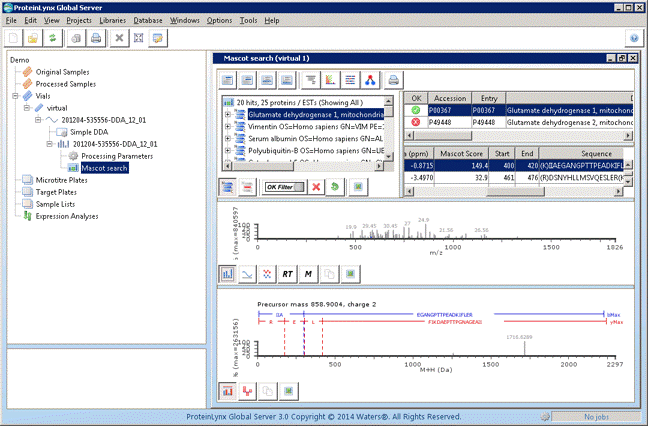Sort by Mascot Score column header

pos(462,154)
